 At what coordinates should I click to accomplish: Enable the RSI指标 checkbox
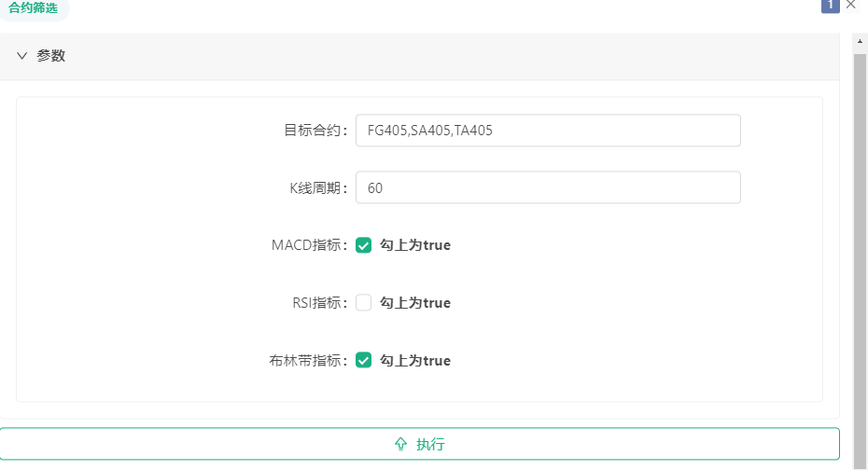coord(363,302)
